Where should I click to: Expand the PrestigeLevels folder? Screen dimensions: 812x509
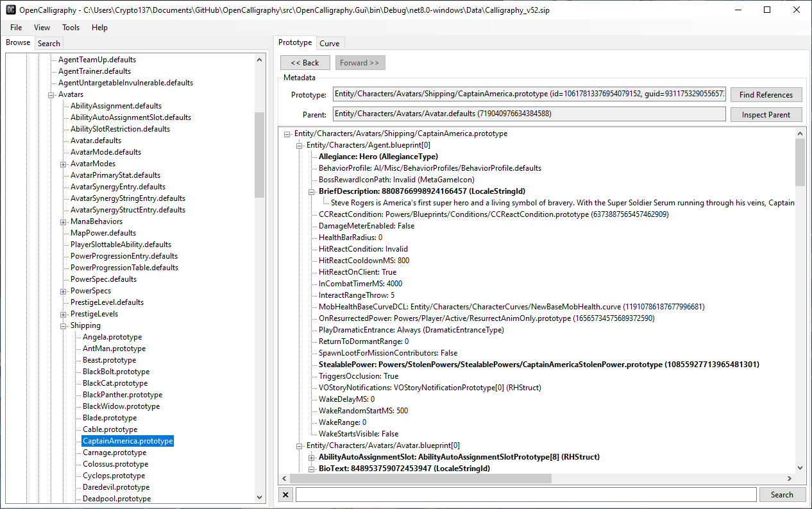point(63,315)
